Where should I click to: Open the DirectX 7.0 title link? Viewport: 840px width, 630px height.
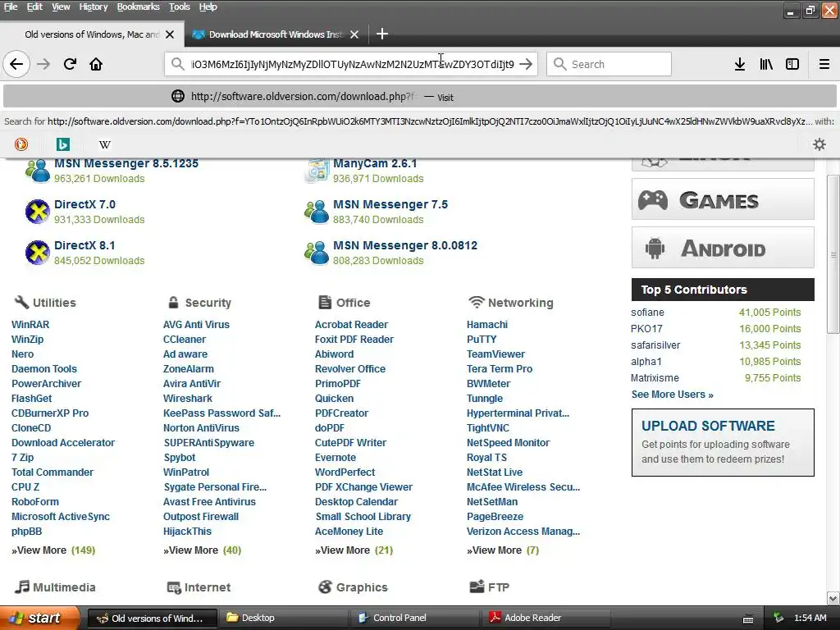pos(84,204)
